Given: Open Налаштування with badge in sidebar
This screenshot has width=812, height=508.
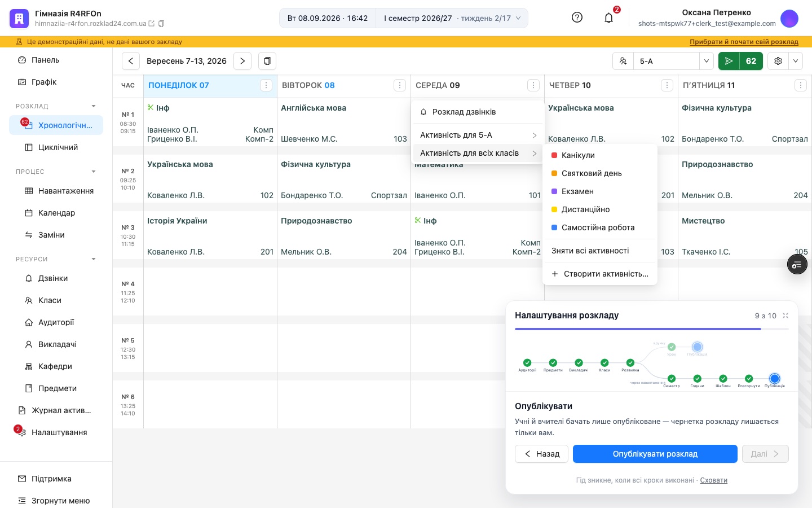Looking at the screenshot, I should [56, 432].
